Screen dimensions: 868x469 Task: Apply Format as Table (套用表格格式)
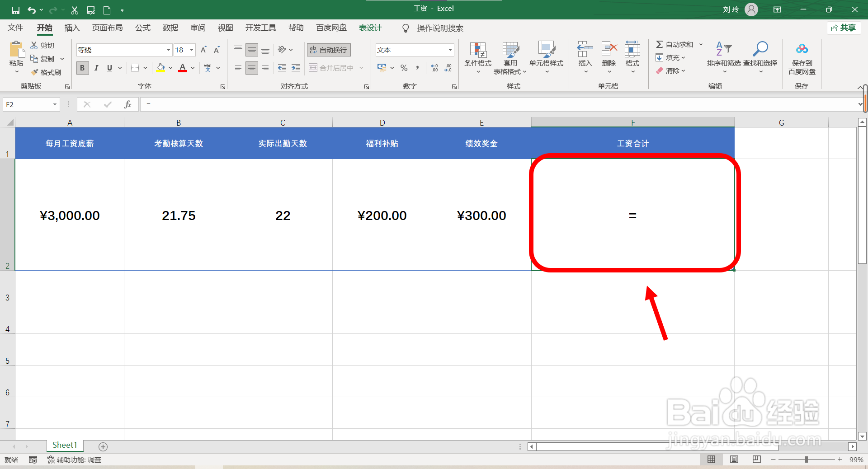(510, 57)
